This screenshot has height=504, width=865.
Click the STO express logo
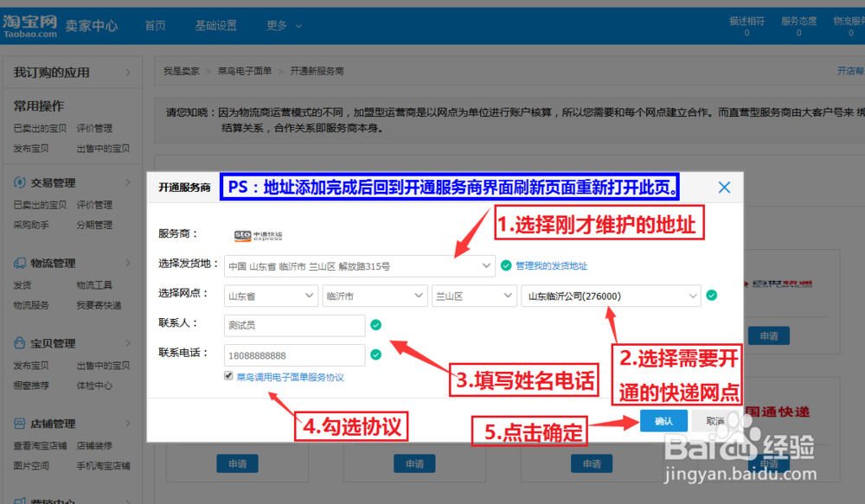(x=258, y=235)
